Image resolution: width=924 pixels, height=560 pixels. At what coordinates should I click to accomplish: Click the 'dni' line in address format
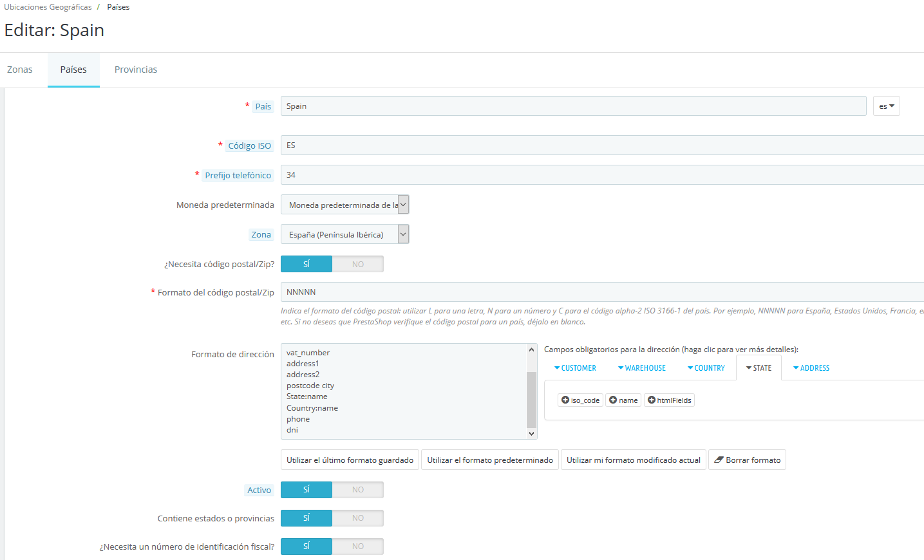coord(292,430)
